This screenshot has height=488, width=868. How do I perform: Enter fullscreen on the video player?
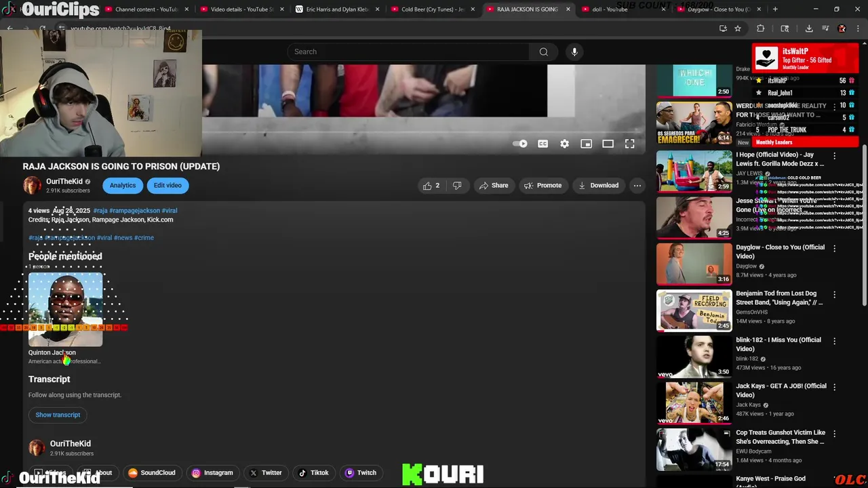point(629,144)
